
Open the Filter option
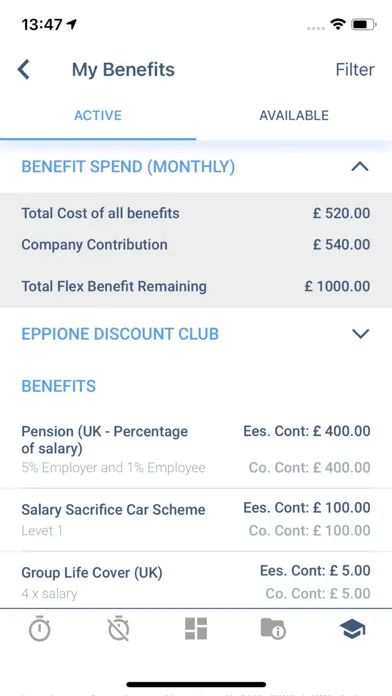click(355, 70)
